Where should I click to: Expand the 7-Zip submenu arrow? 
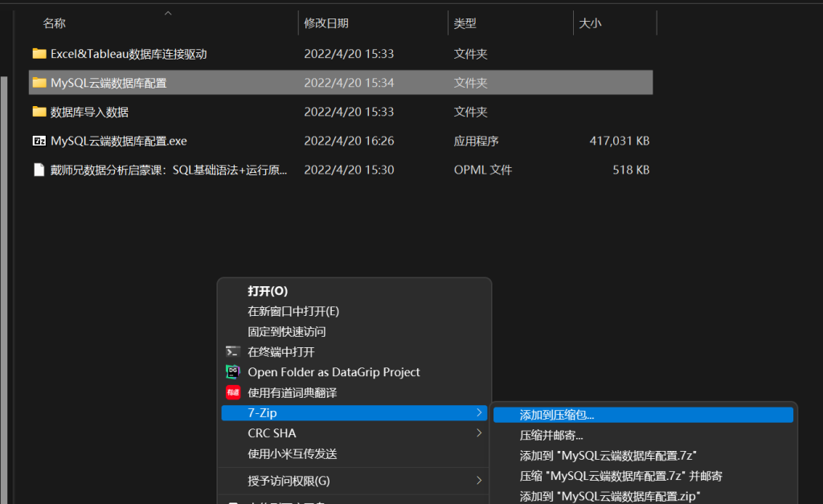480,413
